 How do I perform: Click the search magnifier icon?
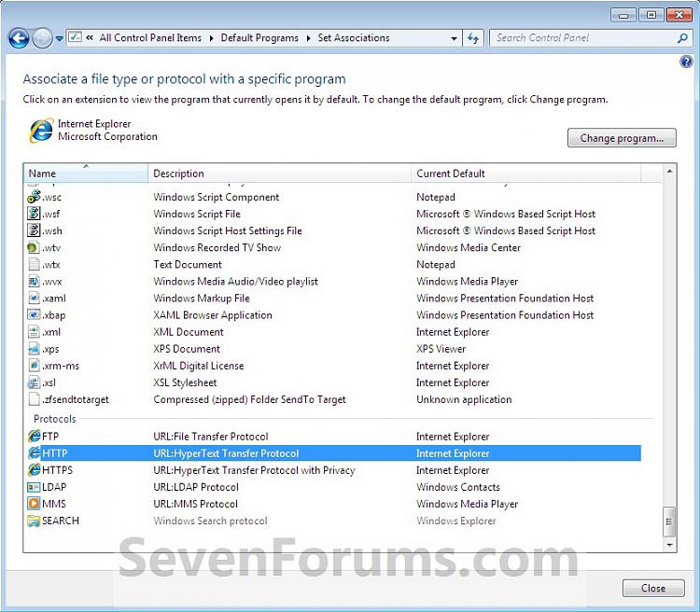[682, 38]
